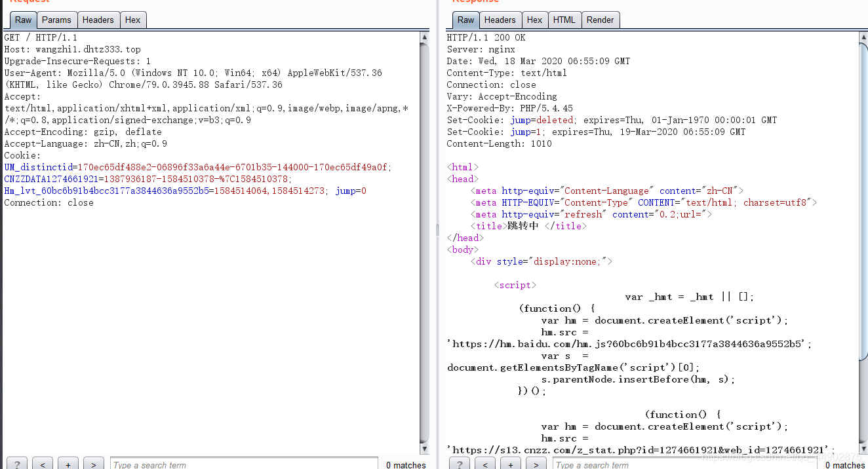Click the 'var _hmt = _hmt || [];' line
Screen dimensions: 868x469
coord(689,297)
